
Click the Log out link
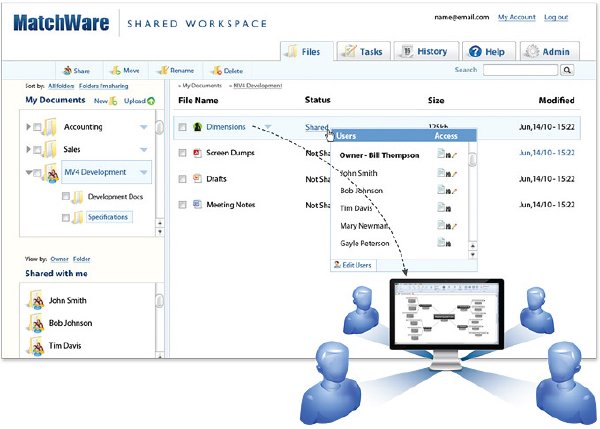click(x=556, y=17)
